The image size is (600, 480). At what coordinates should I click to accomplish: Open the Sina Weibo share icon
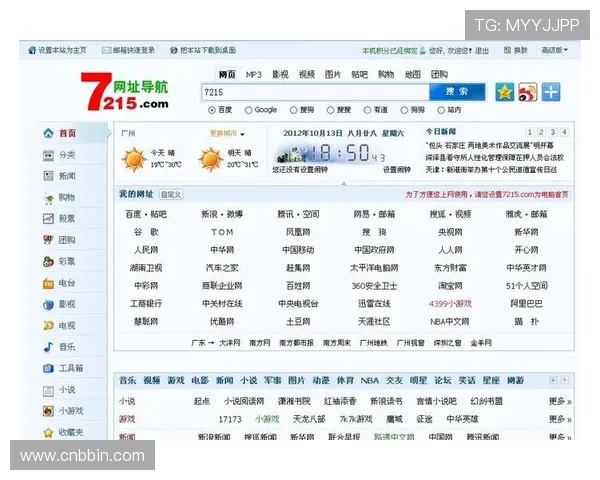pos(528,92)
